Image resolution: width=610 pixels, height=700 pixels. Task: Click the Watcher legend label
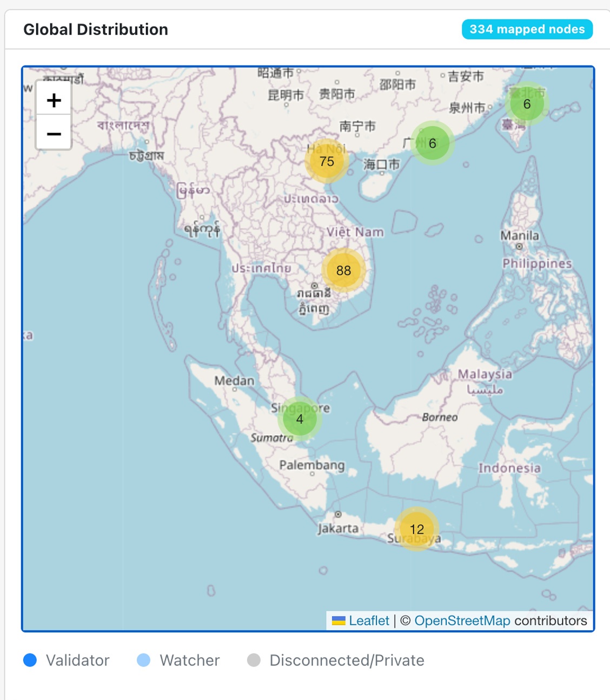tap(190, 660)
